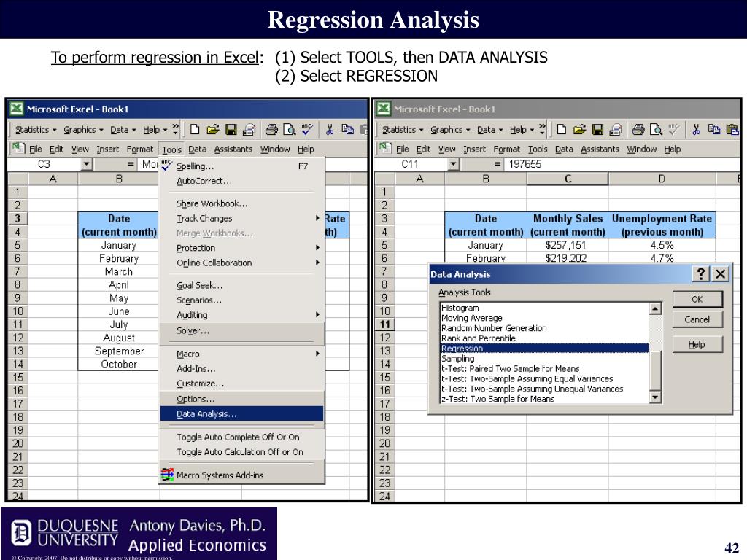Click Print icon in right Excel toolbar
This screenshot has width=747, height=560.
638,130
